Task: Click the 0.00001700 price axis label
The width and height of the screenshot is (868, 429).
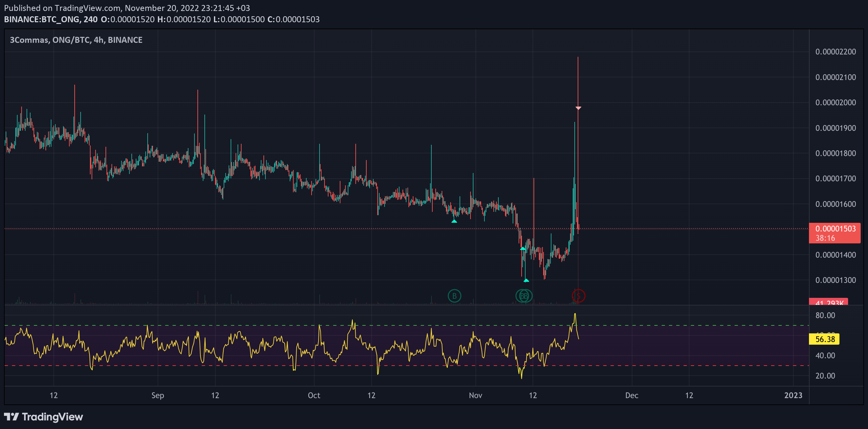Action: 835,179
